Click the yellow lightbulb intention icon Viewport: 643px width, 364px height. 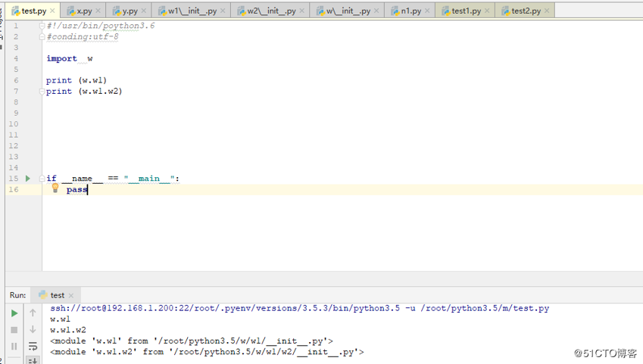[x=55, y=188]
